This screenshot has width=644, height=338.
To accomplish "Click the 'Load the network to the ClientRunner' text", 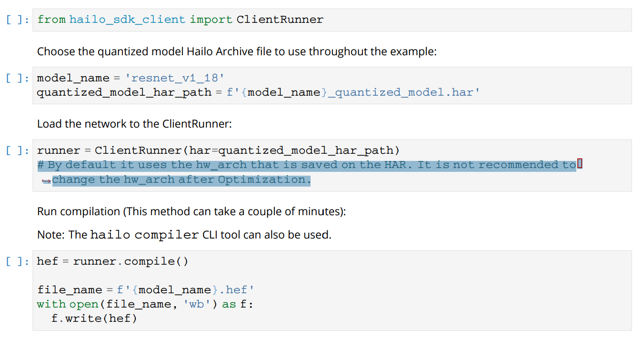I will tap(134, 124).
